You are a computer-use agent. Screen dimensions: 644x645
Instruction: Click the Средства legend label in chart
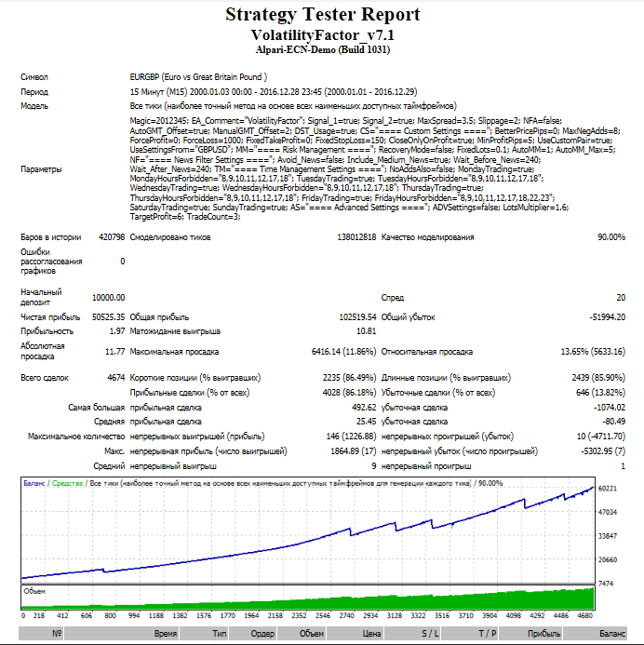coord(67,483)
